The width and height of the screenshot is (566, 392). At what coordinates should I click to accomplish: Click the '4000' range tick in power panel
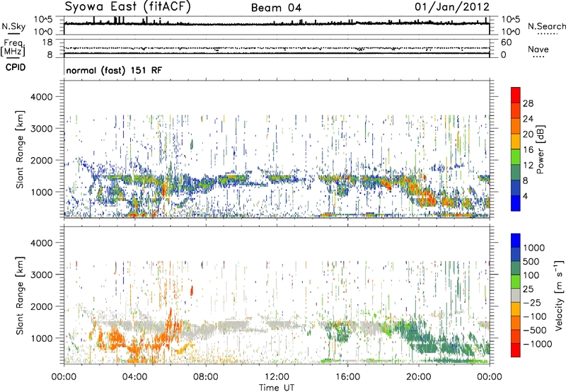41,97
